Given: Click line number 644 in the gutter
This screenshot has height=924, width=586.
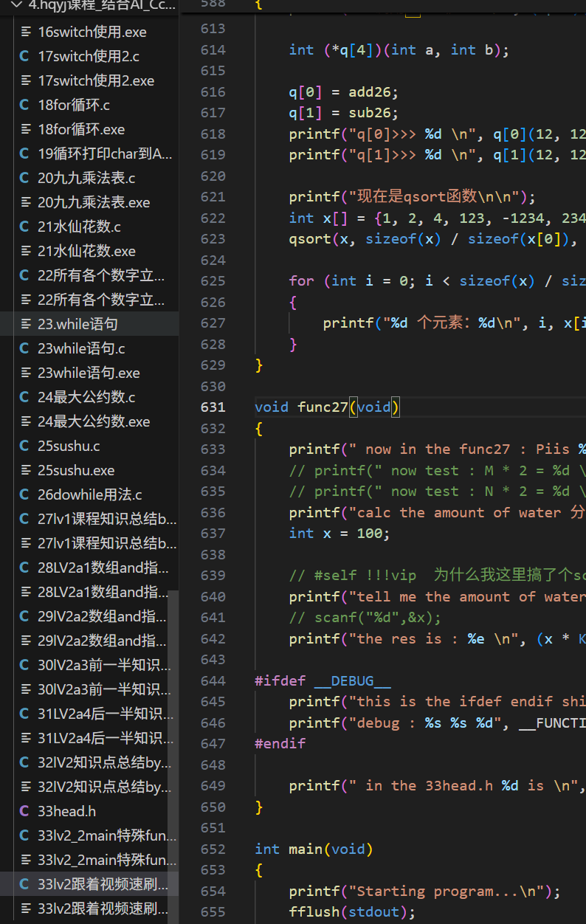Looking at the screenshot, I should click(213, 680).
